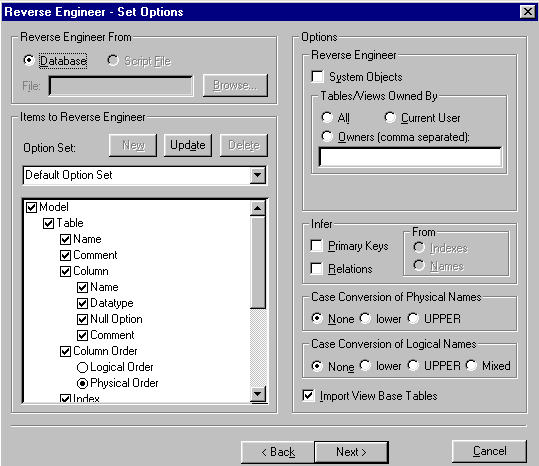The image size is (539, 466).
Task: Select the Indexes radio under From
Action: [419, 247]
